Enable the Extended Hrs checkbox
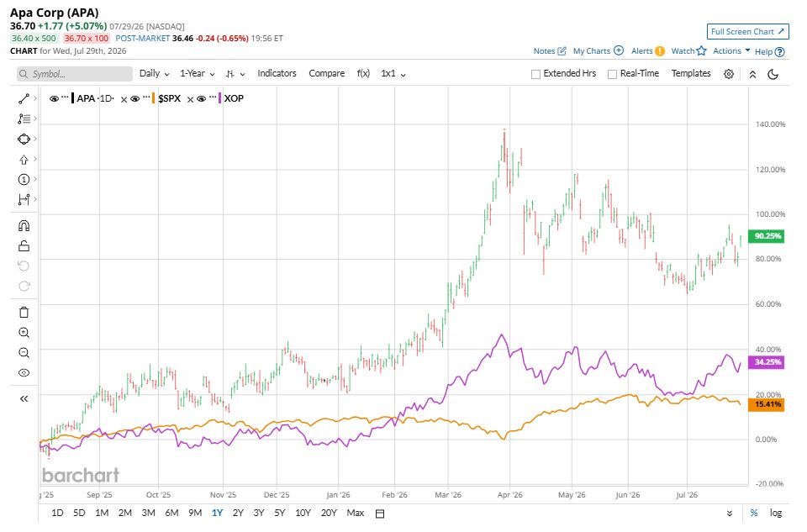The width and height of the screenshot is (807, 532). pyautogui.click(x=535, y=74)
